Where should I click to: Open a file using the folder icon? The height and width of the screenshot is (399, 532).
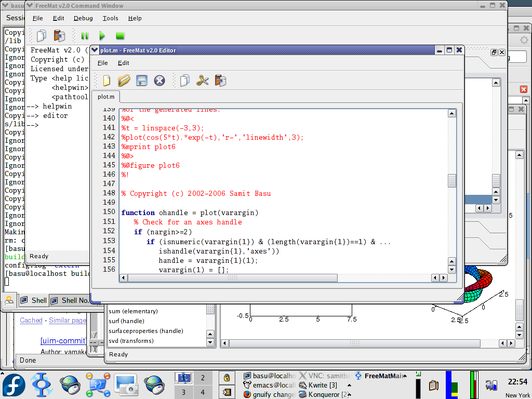click(x=124, y=81)
